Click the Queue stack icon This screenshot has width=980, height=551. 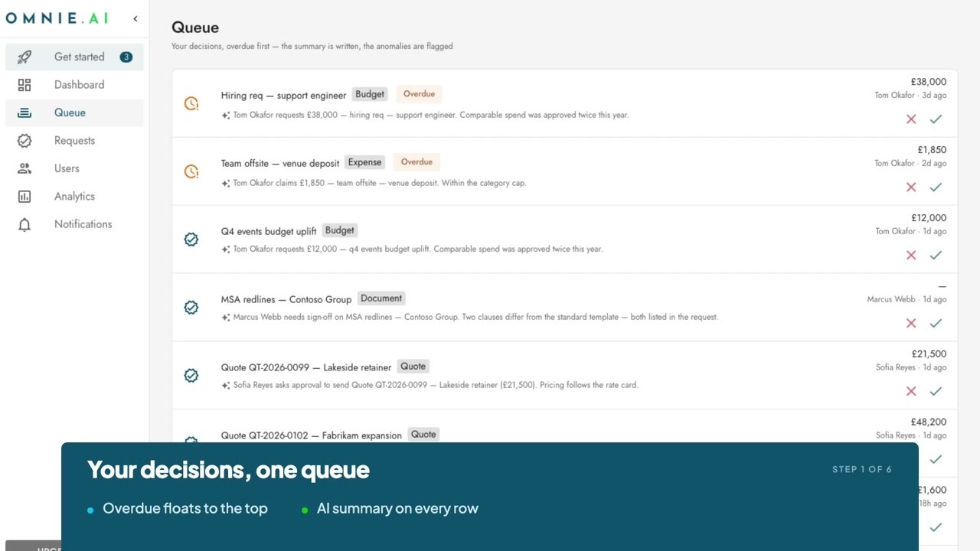(x=24, y=112)
